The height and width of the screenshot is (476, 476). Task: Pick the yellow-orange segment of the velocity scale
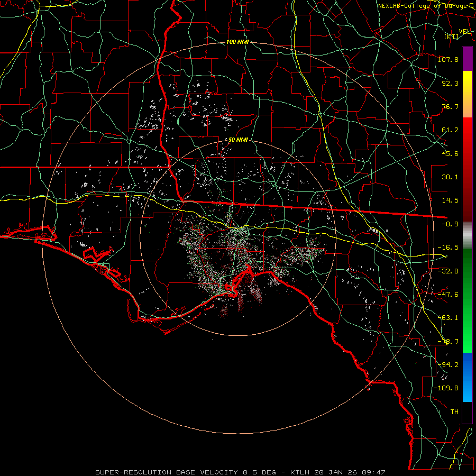[467, 94]
